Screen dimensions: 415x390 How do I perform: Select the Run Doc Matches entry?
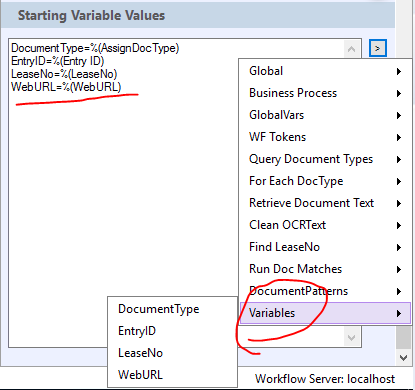click(x=325, y=269)
